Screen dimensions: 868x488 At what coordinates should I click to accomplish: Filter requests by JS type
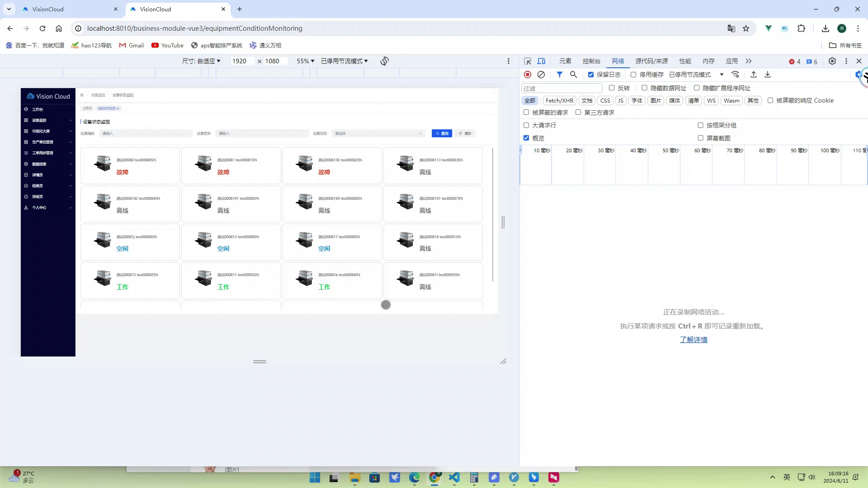click(620, 100)
